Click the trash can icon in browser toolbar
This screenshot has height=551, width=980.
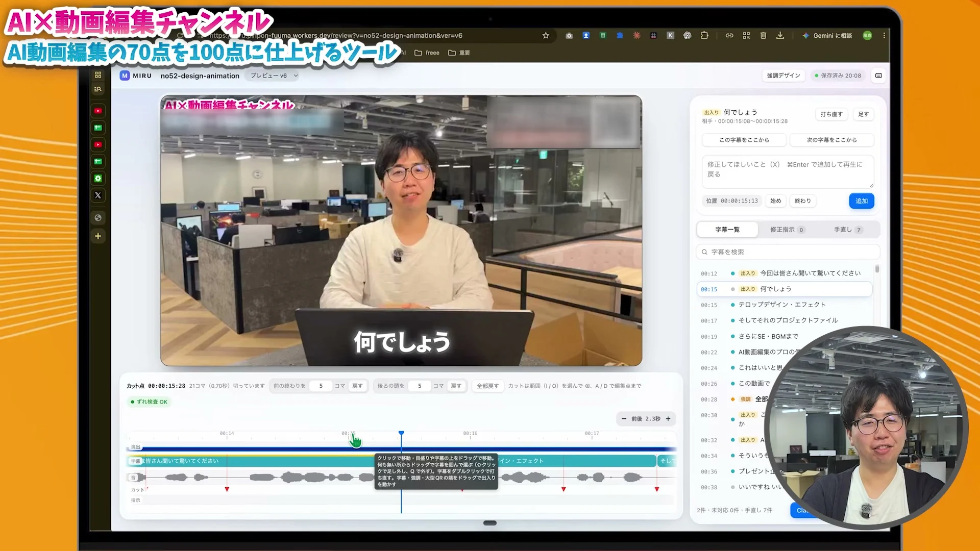coord(763,35)
